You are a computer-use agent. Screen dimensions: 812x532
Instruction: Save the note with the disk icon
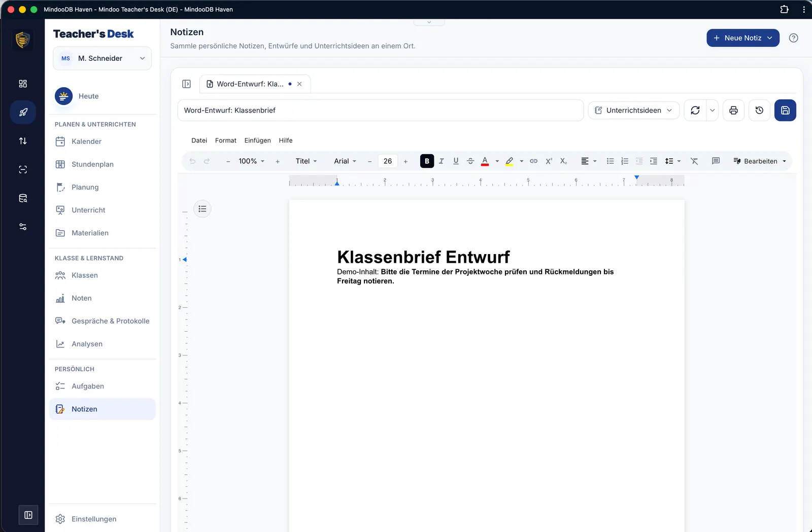point(785,110)
